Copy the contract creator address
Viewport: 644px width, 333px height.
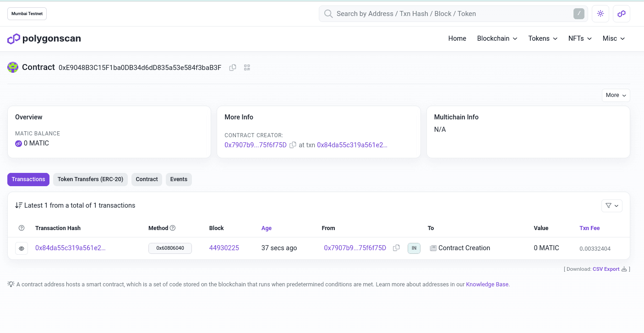point(293,145)
